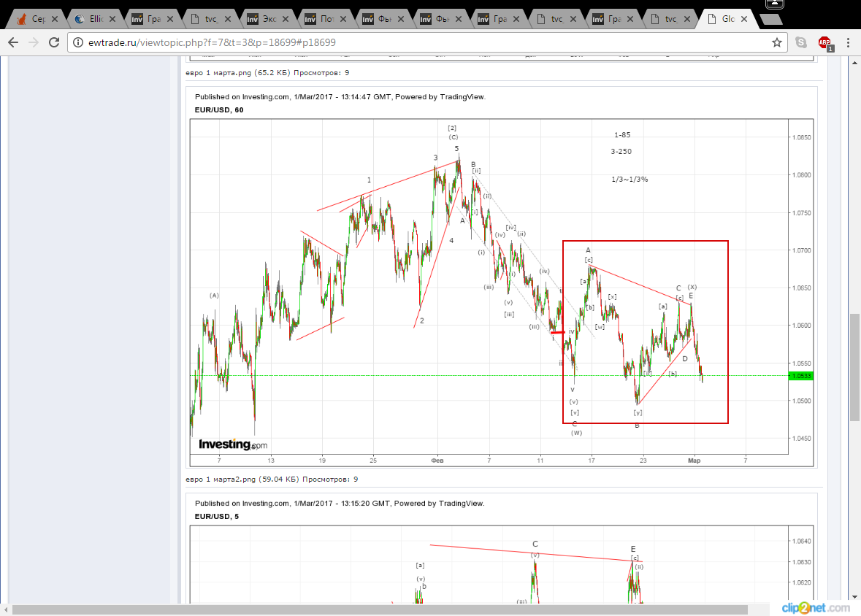Close the 'Сер' tab

pos(55,19)
